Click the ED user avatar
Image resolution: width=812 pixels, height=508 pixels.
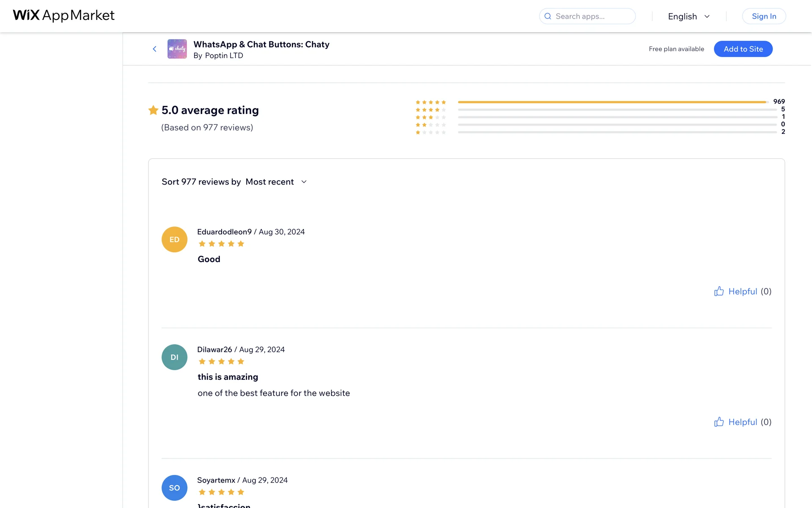tap(174, 240)
